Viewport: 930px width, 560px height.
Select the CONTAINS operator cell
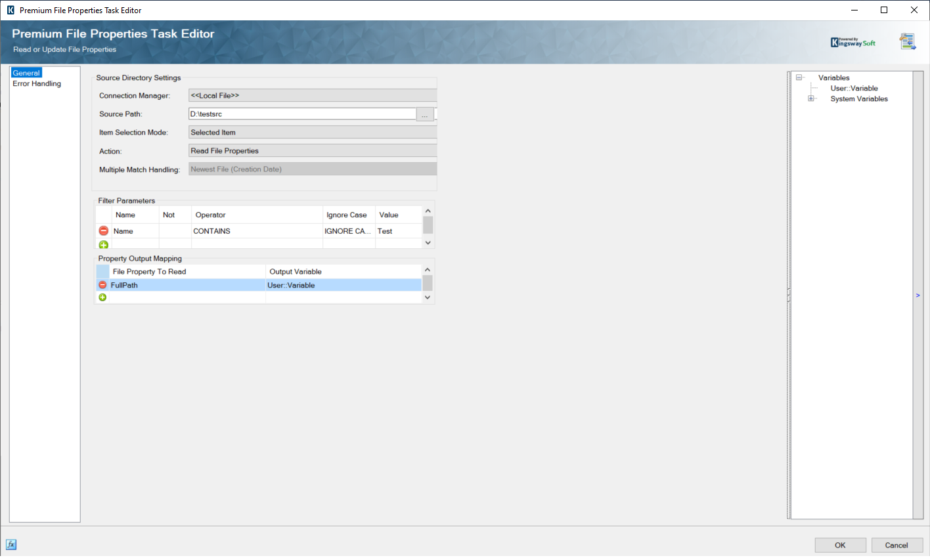pyautogui.click(x=257, y=231)
